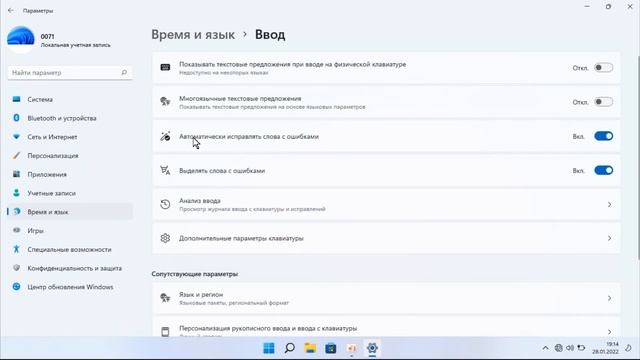Click the Конфиденциальность и защита shield icon

[x=16, y=268]
